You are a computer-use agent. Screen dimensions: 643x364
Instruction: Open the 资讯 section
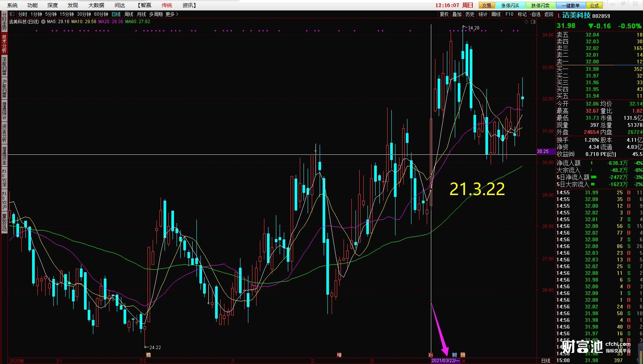[x=189, y=5]
